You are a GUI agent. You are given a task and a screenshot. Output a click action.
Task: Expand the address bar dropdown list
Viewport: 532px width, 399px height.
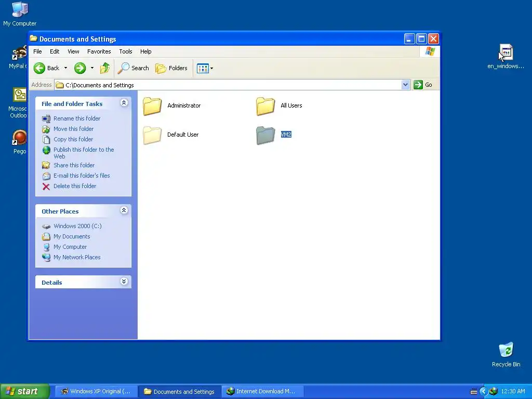405,85
